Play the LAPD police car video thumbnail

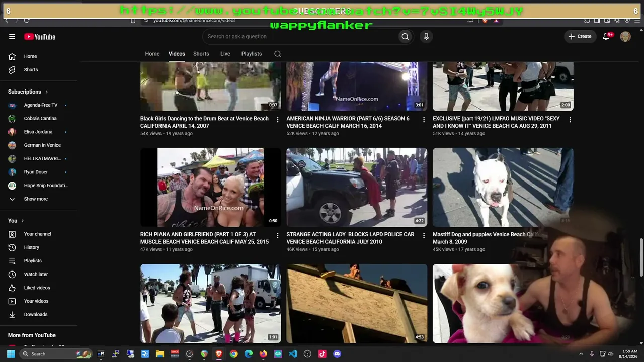[357, 187]
